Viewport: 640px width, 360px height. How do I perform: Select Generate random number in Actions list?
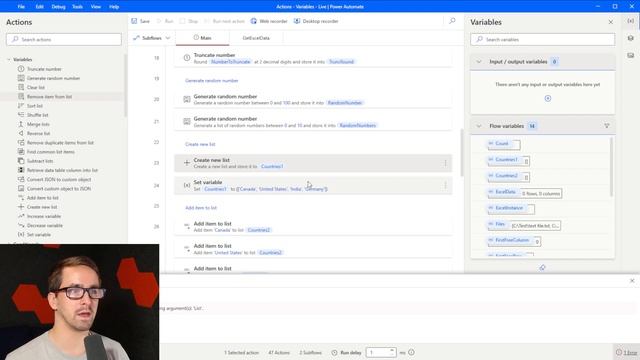[53, 78]
